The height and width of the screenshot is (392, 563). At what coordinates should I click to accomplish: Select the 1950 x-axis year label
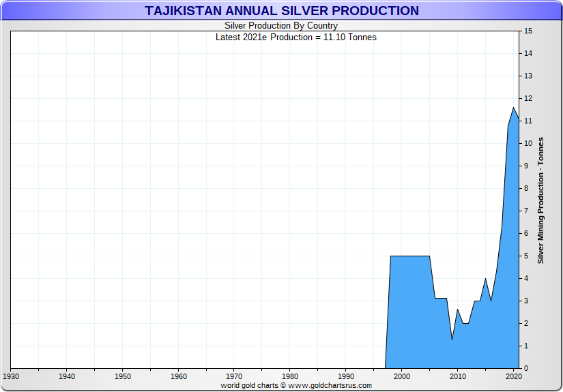click(122, 376)
